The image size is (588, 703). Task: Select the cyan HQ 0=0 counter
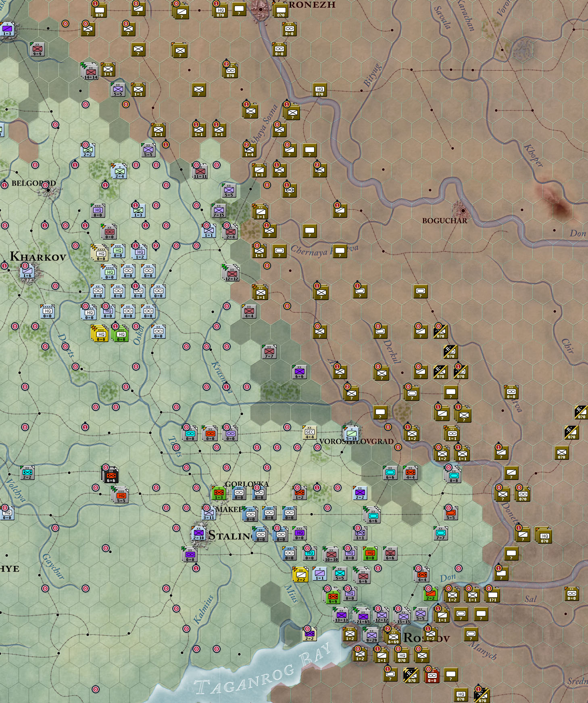click(x=309, y=553)
